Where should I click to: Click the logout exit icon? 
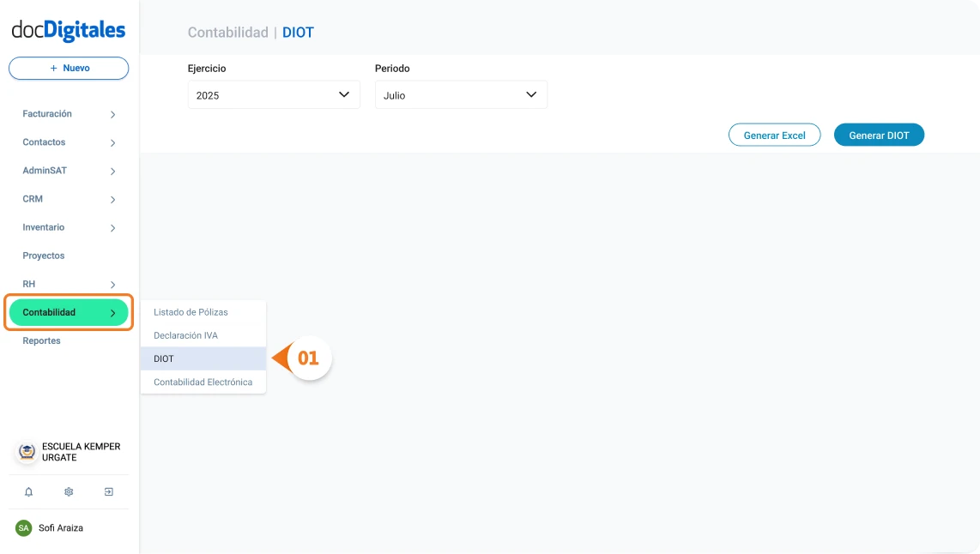pos(109,492)
